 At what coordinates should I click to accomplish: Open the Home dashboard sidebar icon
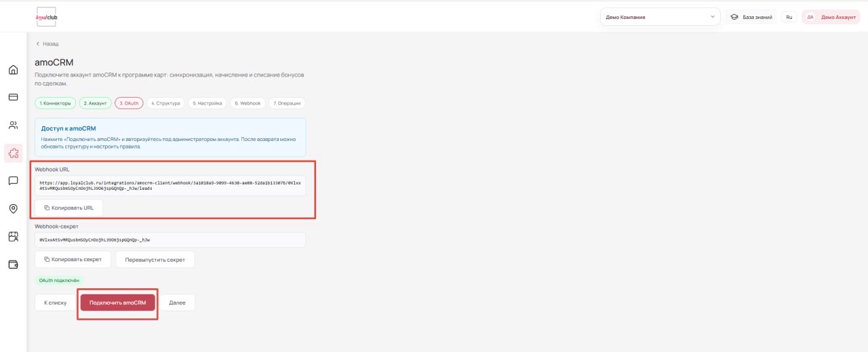(13, 70)
